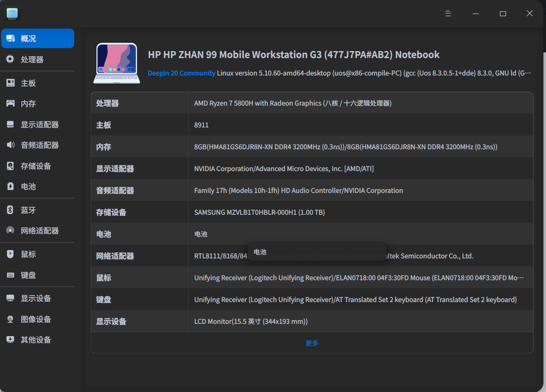Click the RTL8111/8168 Realtek Semiconductor value
The image size is (546, 392).
coord(334,256)
